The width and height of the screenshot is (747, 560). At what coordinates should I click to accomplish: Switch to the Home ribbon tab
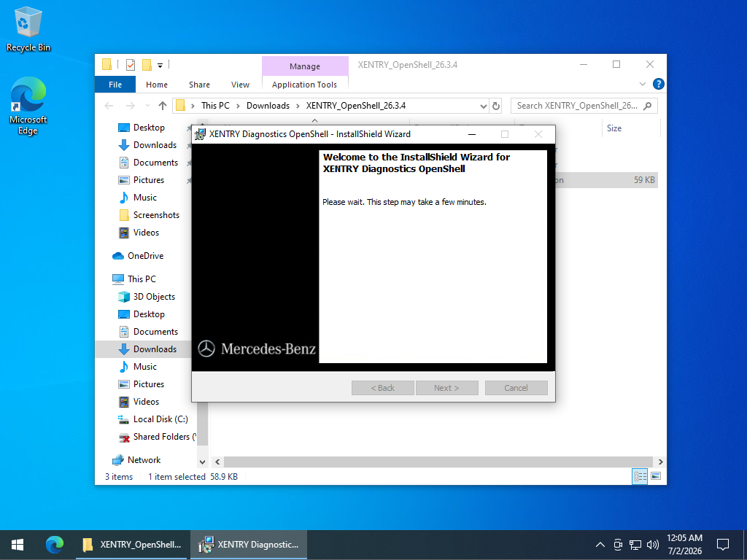click(x=157, y=85)
